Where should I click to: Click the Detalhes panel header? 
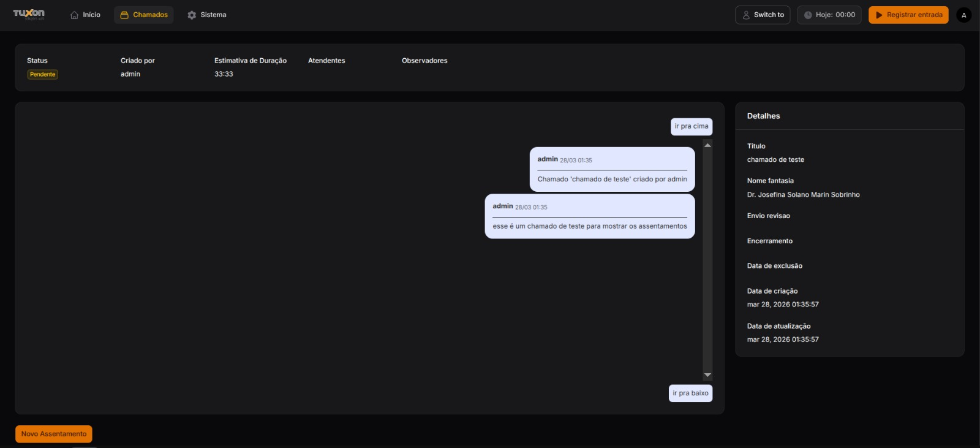[x=850, y=116]
